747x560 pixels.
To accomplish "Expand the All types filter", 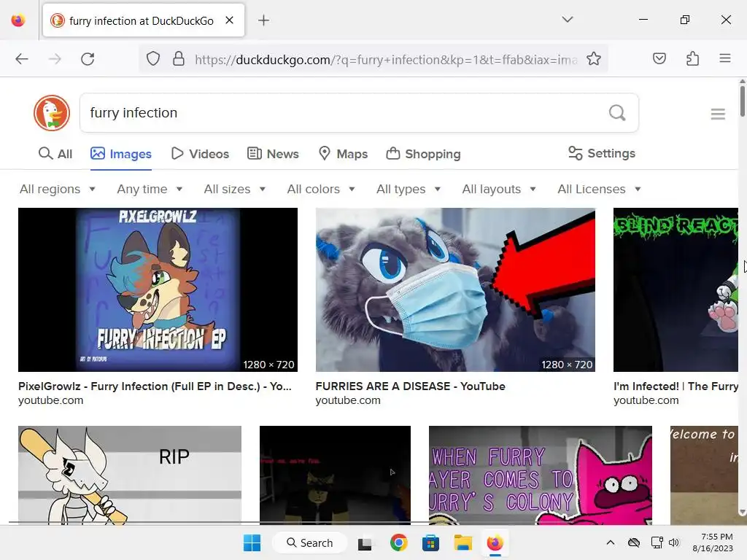I will point(409,189).
